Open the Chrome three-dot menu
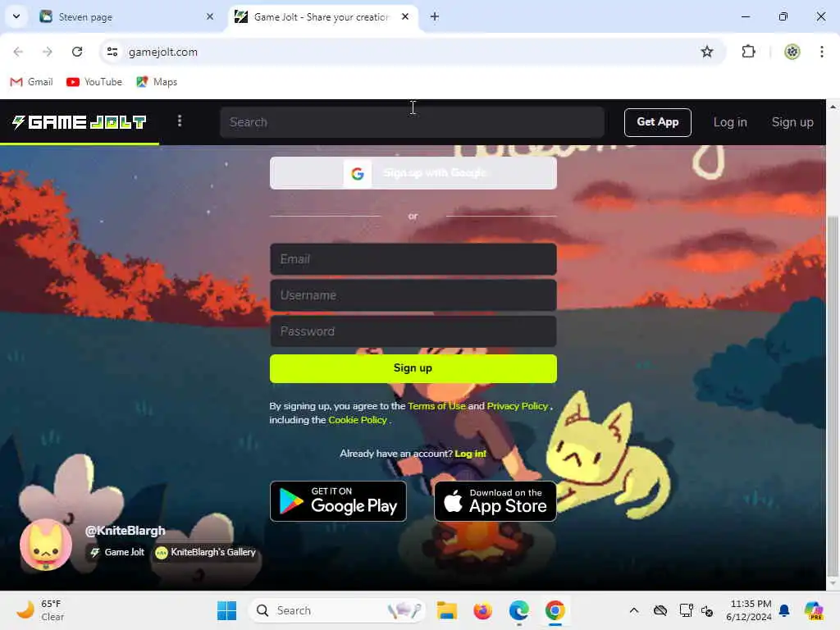The image size is (840, 630). coord(822,52)
